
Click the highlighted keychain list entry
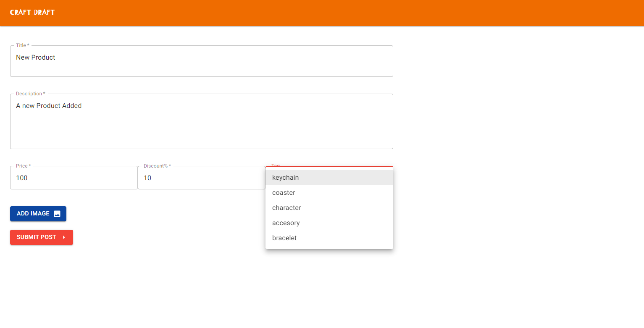coord(329,177)
